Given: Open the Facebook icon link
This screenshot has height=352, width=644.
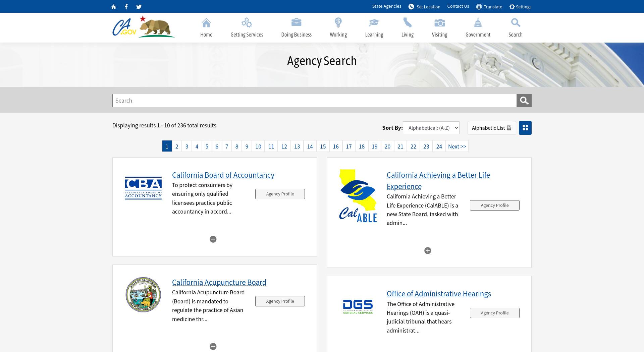Looking at the screenshot, I should click(x=126, y=7).
